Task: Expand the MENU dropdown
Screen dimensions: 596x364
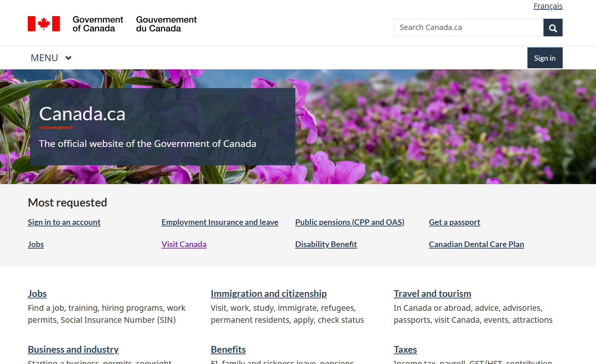Action: tap(51, 58)
